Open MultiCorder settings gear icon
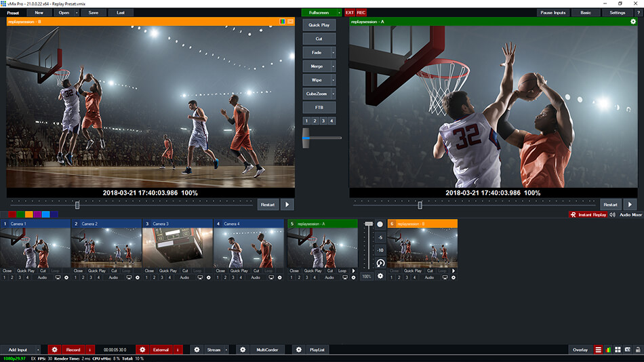This screenshot has height=362, width=644. [243, 350]
